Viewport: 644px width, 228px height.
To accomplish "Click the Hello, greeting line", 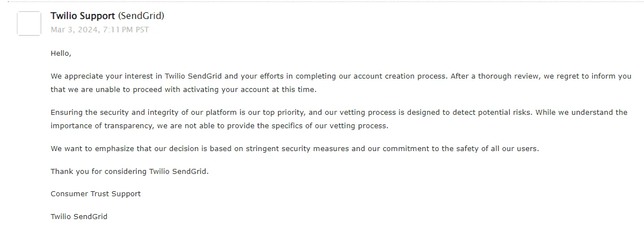I will coord(61,54).
